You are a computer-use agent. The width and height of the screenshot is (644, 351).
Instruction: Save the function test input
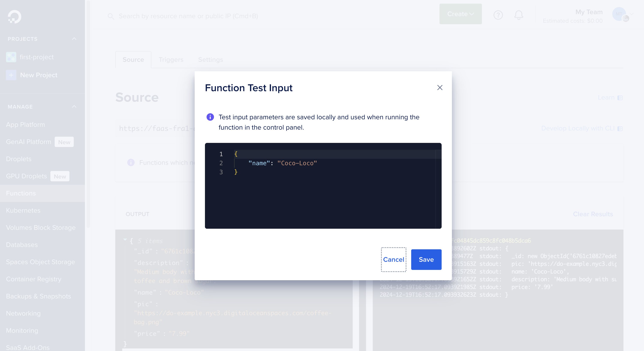426,259
